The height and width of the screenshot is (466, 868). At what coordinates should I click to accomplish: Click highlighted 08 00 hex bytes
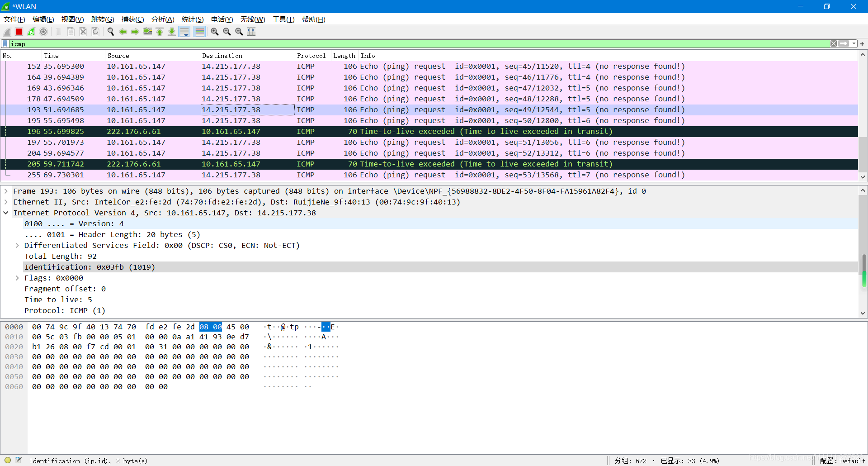(211, 327)
